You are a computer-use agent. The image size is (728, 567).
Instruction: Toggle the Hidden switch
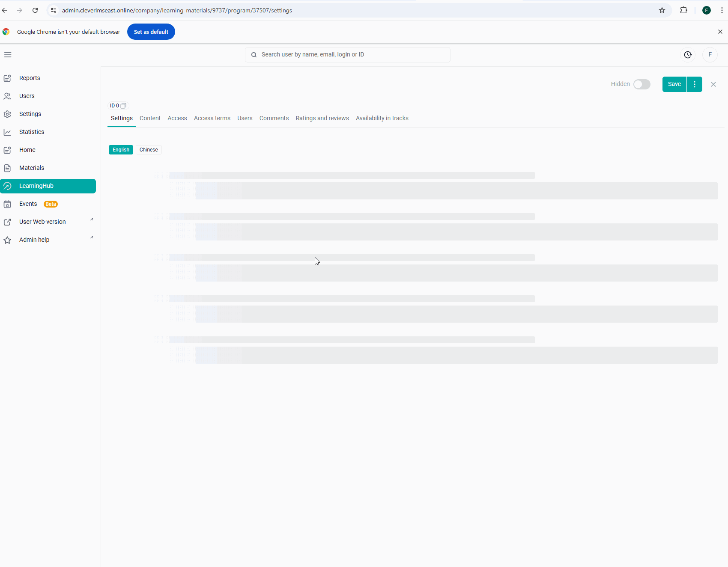[x=642, y=84]
